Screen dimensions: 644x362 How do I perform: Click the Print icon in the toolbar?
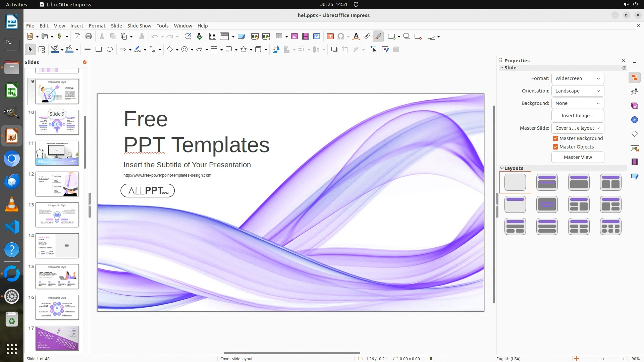(89, 37)
